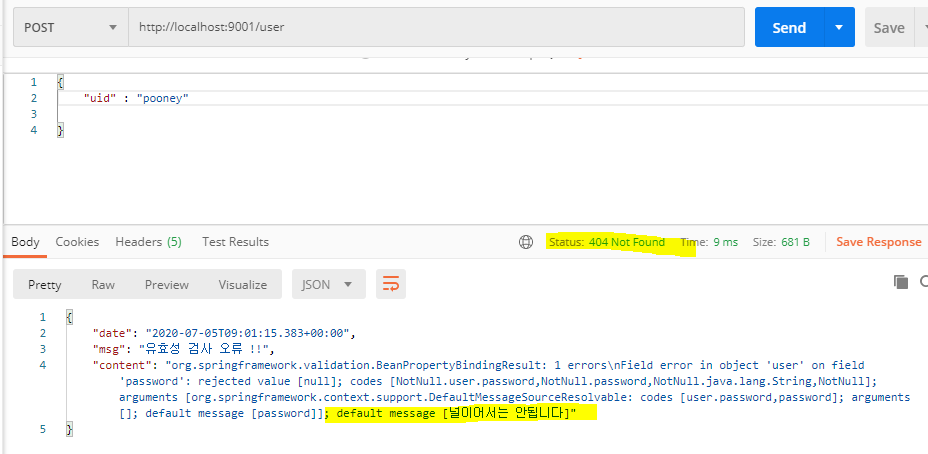This screenshot has width=928, height=454.
Task: Click Save Response
Action: pos(878,242)
